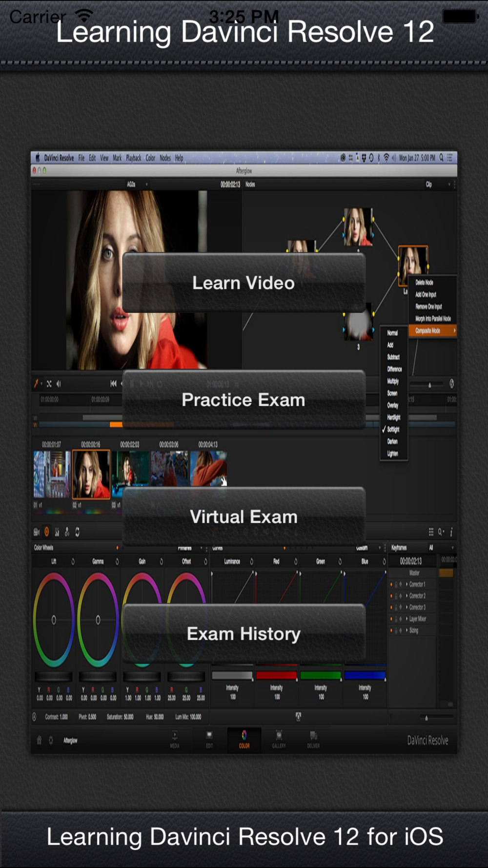Viewport: 488px width, 868px height.
Task: Click skip-to-first-frame transport icon
Action: pyautogui.click(x=114, y=384)
